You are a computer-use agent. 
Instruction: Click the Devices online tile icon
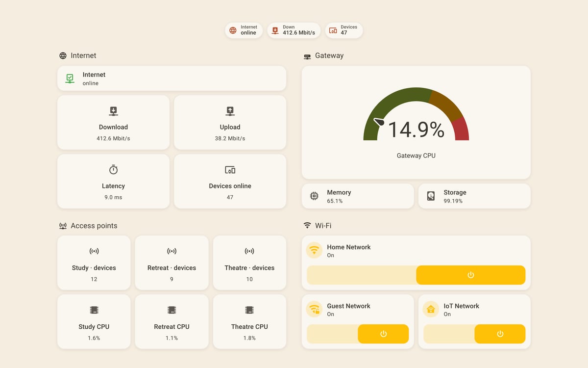[230, 170]
